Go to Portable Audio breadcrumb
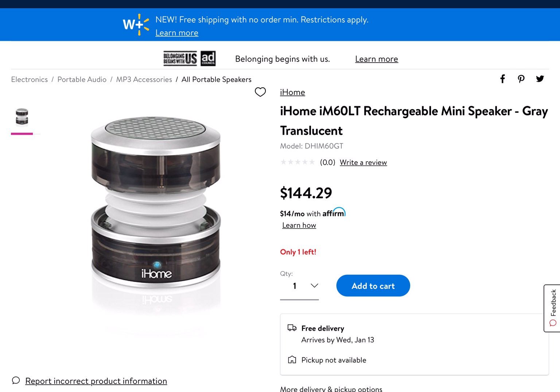 coord(82,79)
